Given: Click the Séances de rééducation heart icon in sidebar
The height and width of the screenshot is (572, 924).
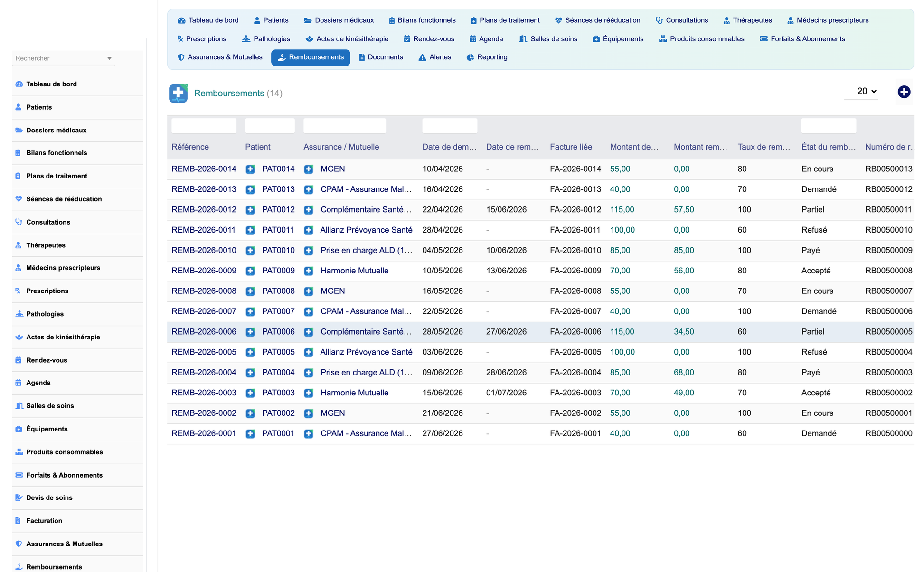Looking at the screenshot, I should click(19, 199).
